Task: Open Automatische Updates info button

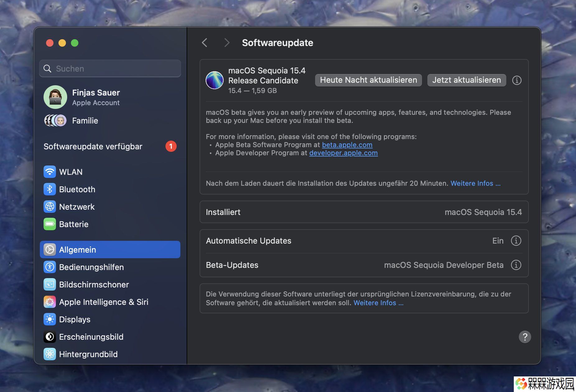Action: [x=516, y=240]
